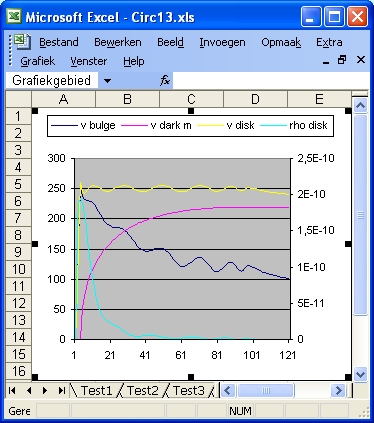Open the Grafiekgebied name box dropdown
Image resolution: width=374 pixels, height=423 pixels.
tap(107, 81)
